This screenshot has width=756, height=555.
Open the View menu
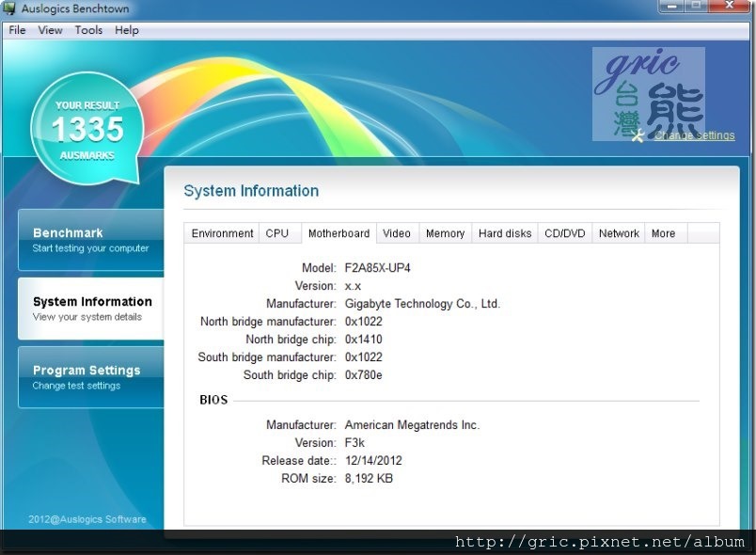[x=50, y=30]
